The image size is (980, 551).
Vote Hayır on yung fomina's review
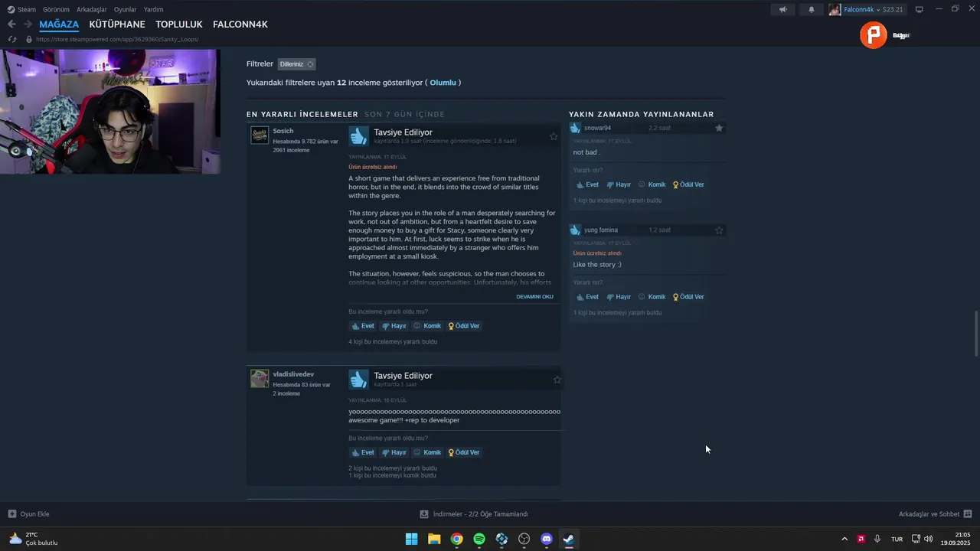coord(619,297)
